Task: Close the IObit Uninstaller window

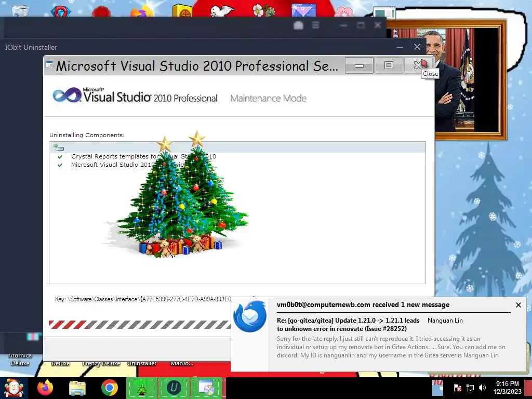Action: (x=417, y=47)
